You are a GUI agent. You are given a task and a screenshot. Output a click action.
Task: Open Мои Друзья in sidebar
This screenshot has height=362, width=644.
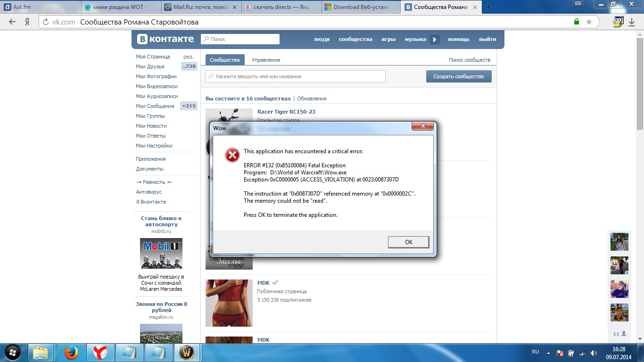[x=150, y=66]
